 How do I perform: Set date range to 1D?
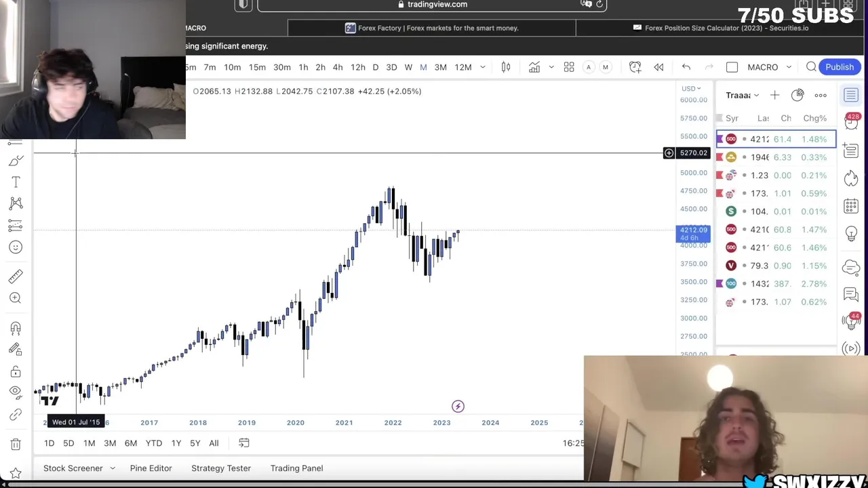[x=49, y=443]
